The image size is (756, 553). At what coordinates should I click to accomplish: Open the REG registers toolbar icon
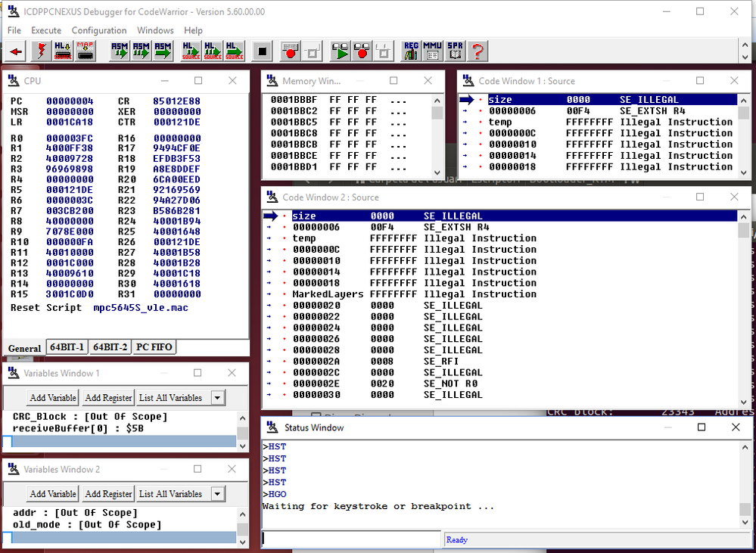click(x=411, y=51)
